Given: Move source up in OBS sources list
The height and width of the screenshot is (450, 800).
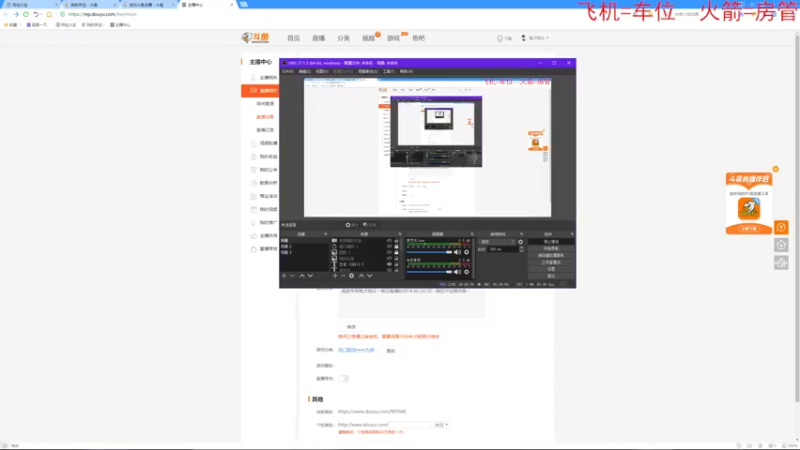Looking at the screenshot, I should click(x=361, y=276).
